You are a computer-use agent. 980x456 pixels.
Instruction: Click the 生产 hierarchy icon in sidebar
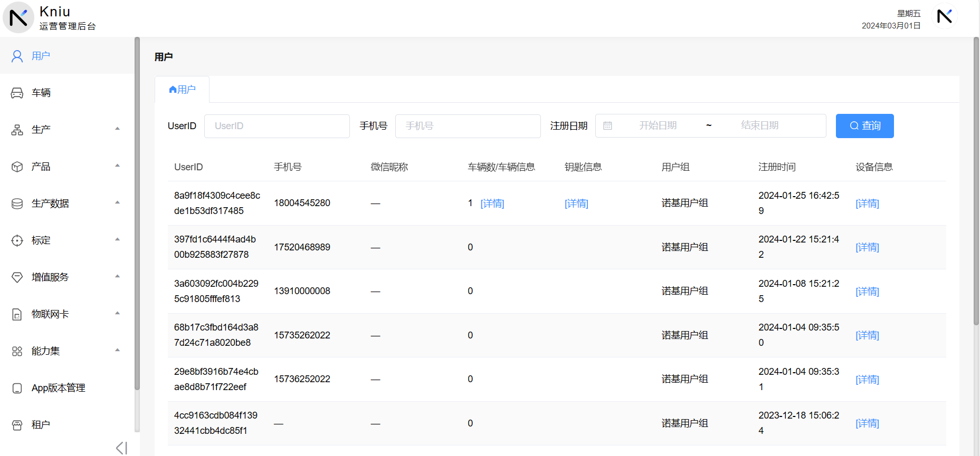(x=17, y=130)
